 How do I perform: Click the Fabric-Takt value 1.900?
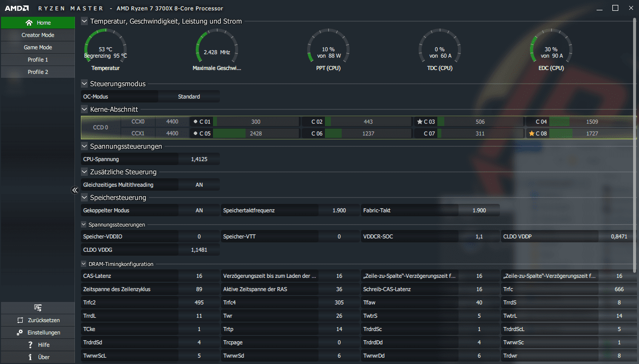479,210
